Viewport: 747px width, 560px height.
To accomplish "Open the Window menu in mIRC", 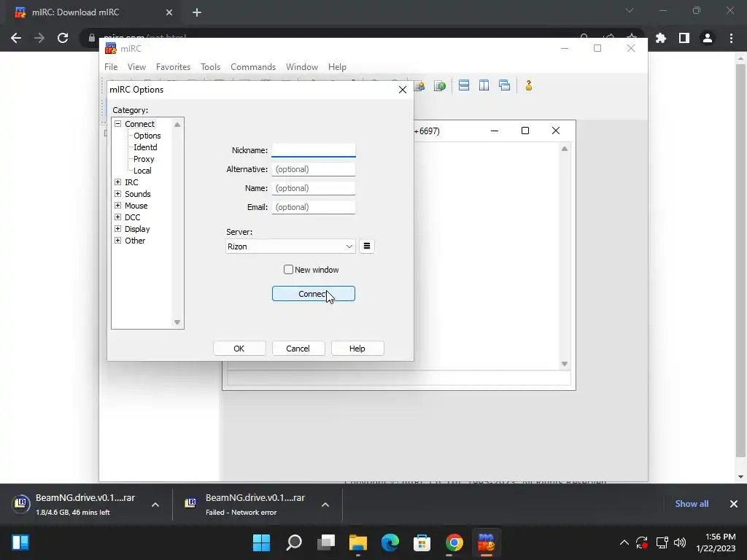I will point(302,67).
